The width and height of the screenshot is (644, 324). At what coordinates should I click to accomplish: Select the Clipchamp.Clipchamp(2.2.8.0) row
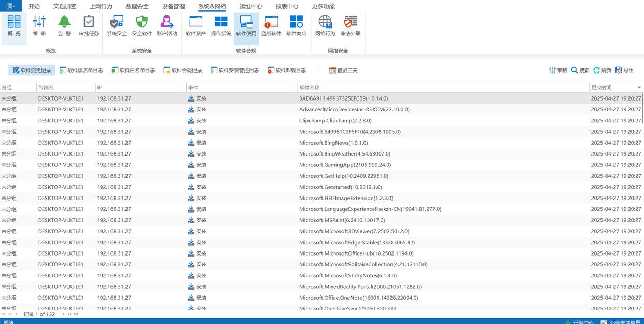coord(335,120)
